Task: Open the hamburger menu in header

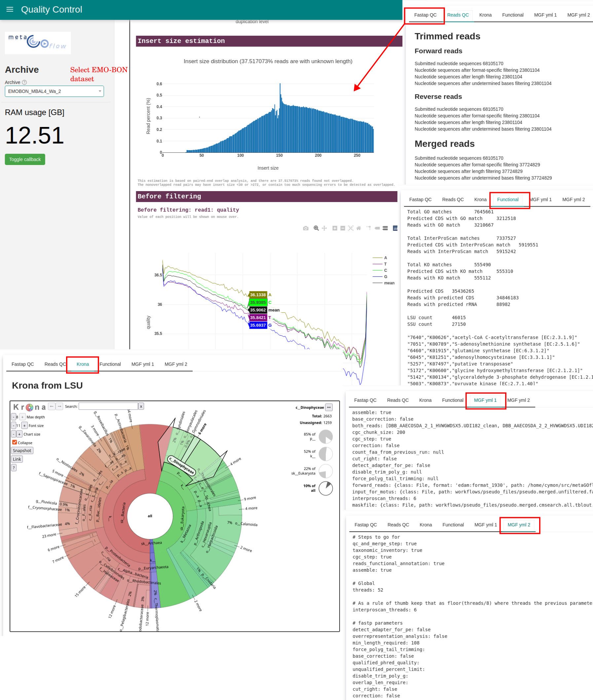Action: (10, 9)
